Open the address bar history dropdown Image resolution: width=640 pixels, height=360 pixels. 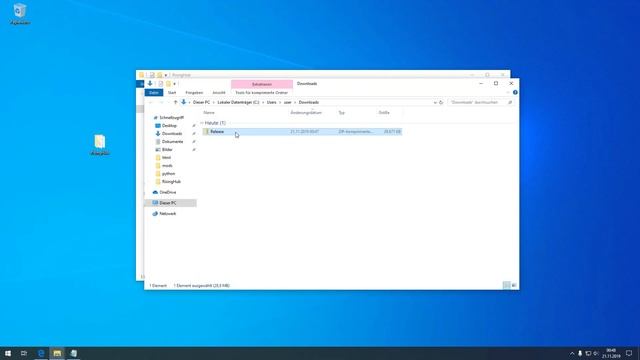[x=435, y=102]
